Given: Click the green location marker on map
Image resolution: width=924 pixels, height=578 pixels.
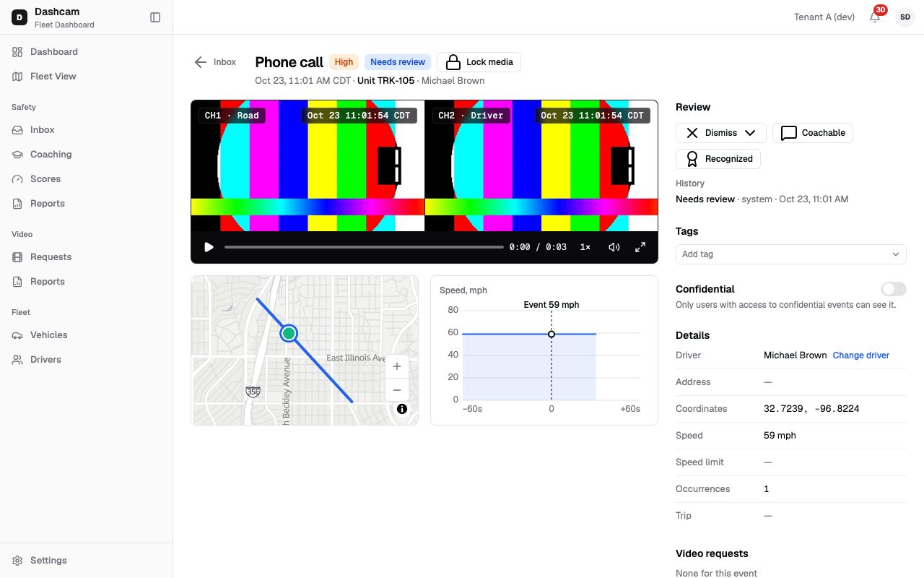Looking at the screenshot, I should tap(289, 333).
